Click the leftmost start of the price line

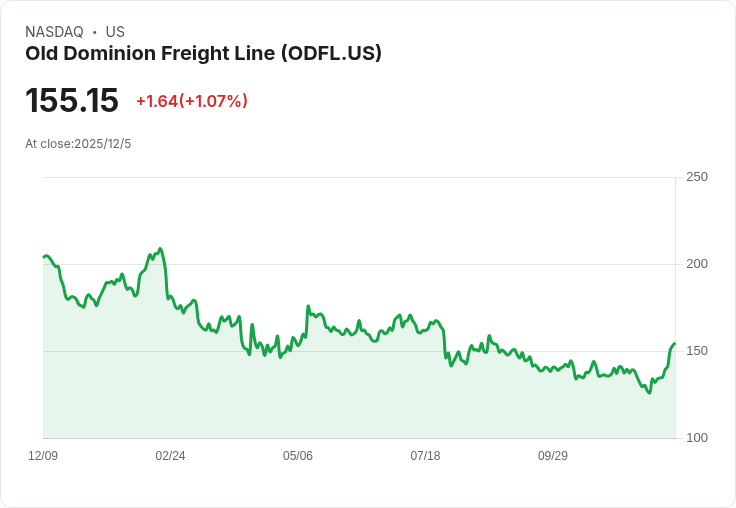[43, 257]
